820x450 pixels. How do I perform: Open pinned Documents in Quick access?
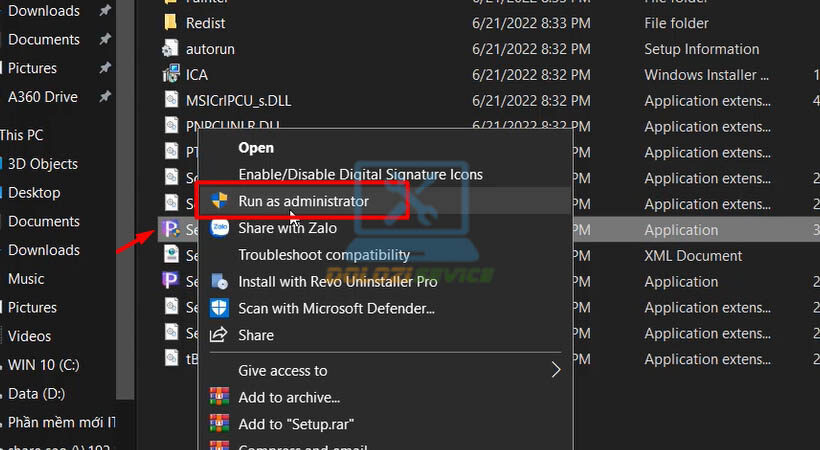pos(44,39)
